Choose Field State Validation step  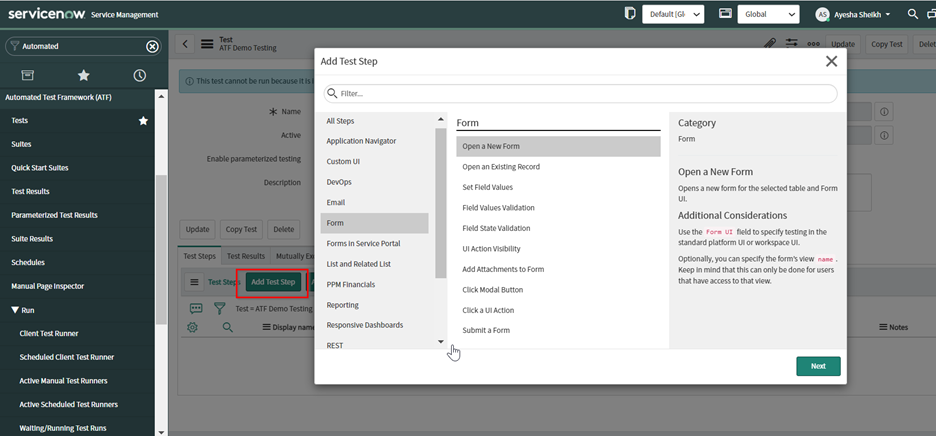coord(558,228)
